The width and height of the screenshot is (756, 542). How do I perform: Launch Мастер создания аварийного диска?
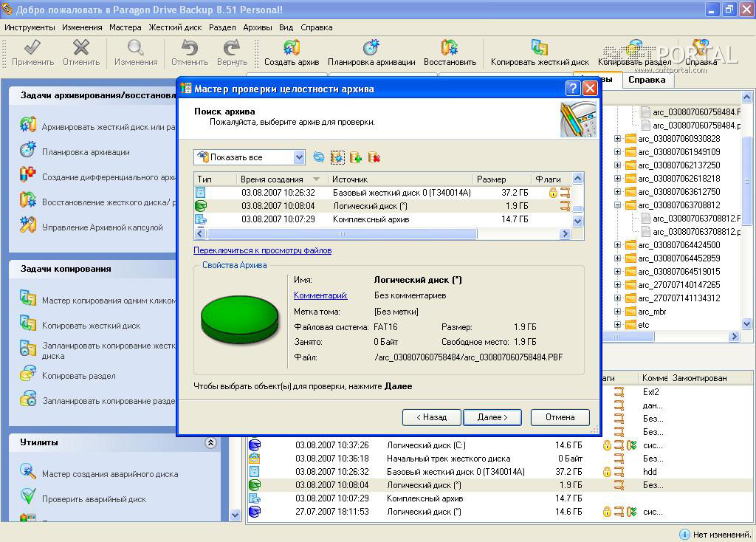tap(100, 473)
